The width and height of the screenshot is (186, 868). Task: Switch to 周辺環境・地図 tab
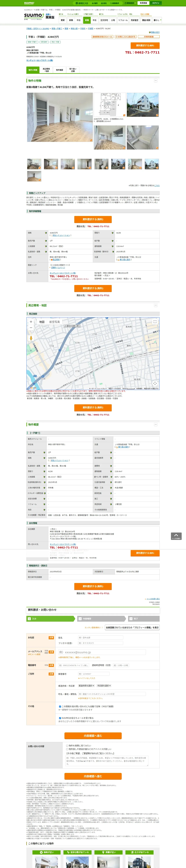pyautogui.click(x=46, y=70)
